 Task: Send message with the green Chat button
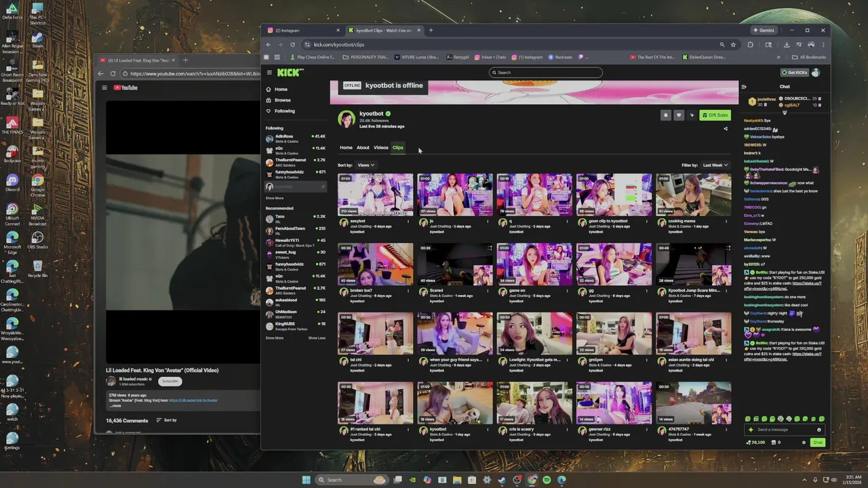point(818,443)
